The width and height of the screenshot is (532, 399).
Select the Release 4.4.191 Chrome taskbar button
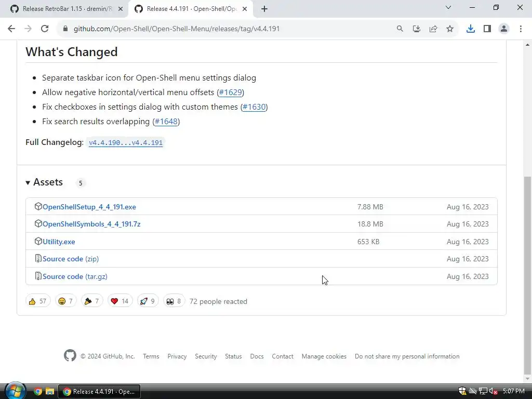(x=99, y=392)
